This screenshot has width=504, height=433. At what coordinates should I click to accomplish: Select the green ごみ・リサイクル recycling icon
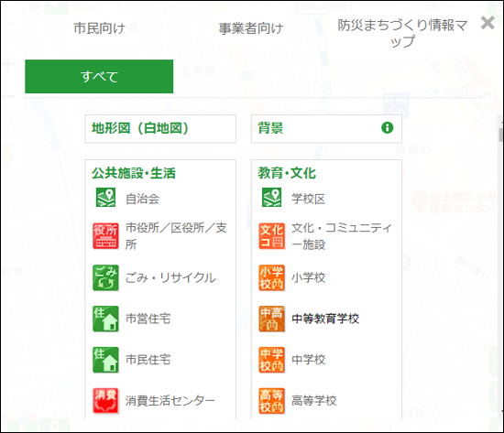[105, 278]
